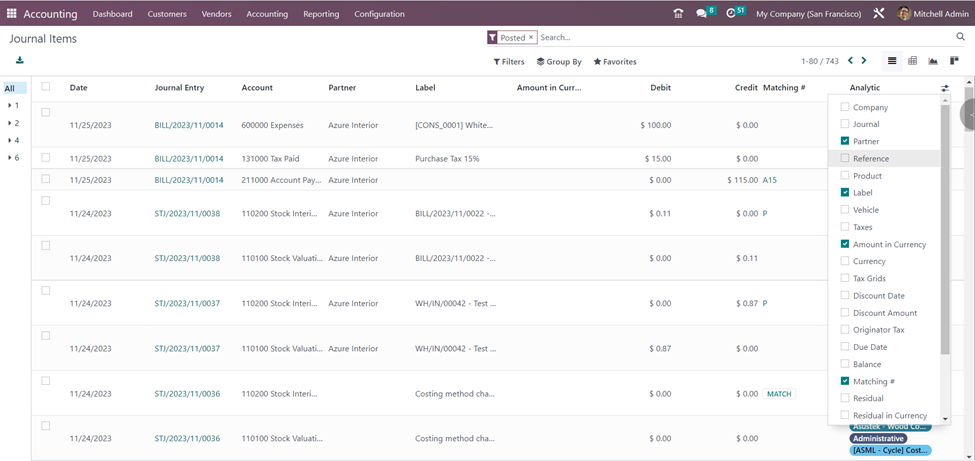
Task: Open the apps grid home menu icon
Action: tap(12, 14)
